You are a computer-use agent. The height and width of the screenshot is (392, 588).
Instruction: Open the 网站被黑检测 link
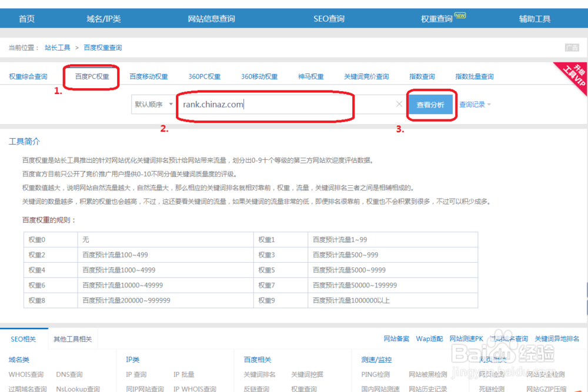(x=428, y=374)
